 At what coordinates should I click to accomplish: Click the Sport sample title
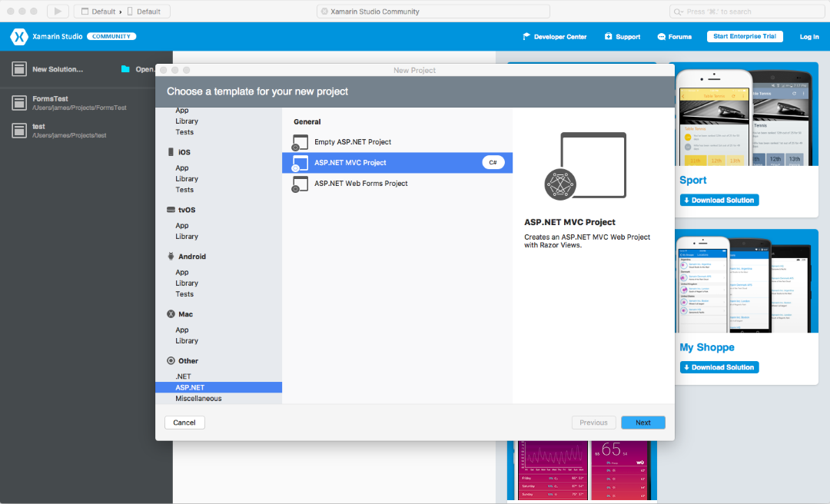tap(693, 180)
